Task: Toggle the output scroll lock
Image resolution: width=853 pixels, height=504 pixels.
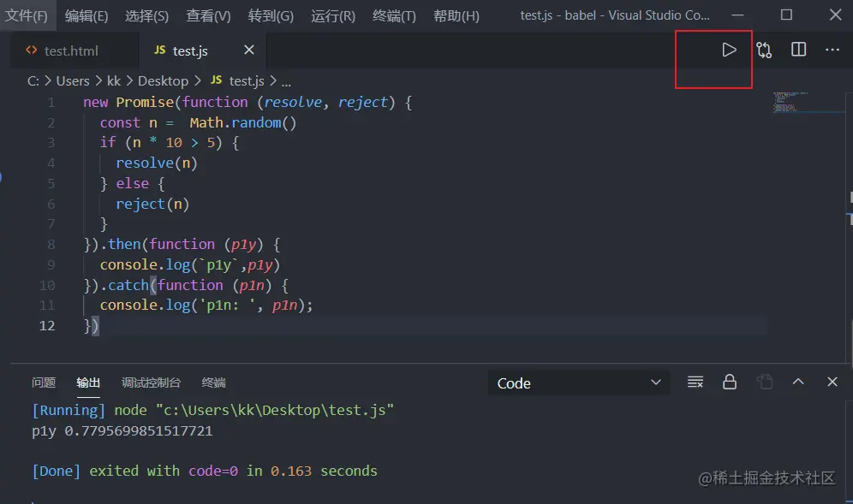Action: [730, 382]
